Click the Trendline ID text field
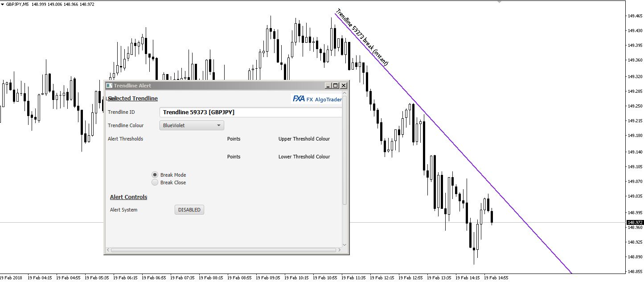The width and height of the screenshot is (644, 282). click(x=250, y=112)
